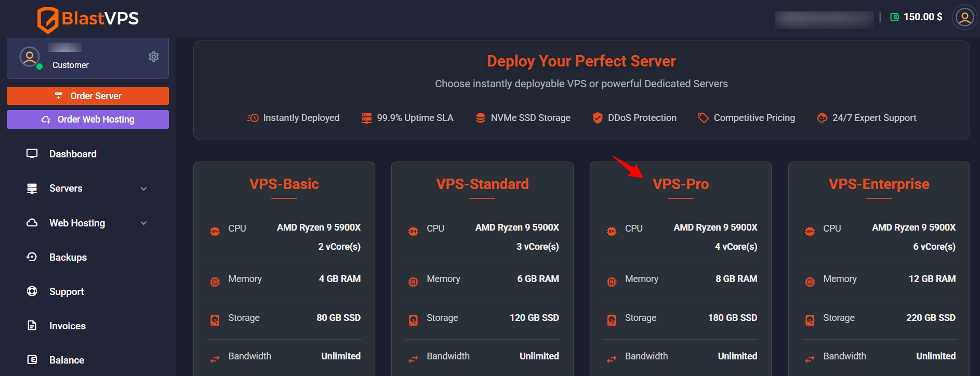The width and height of the screenshot is (980, 376).
Task: Click the Deploy Your Perfect Server heading
Action: (x=581, y=61)
